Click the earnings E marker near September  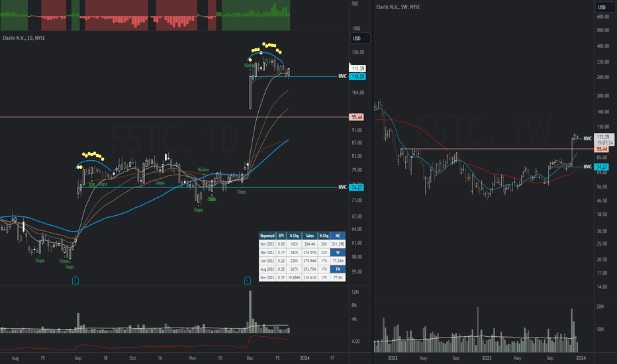click(75, 280)
